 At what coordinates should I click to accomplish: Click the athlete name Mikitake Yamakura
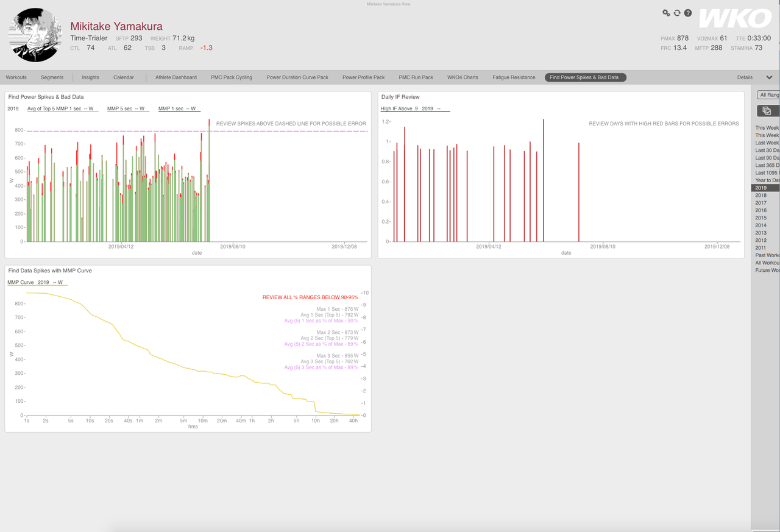click(x=116, y=26)
